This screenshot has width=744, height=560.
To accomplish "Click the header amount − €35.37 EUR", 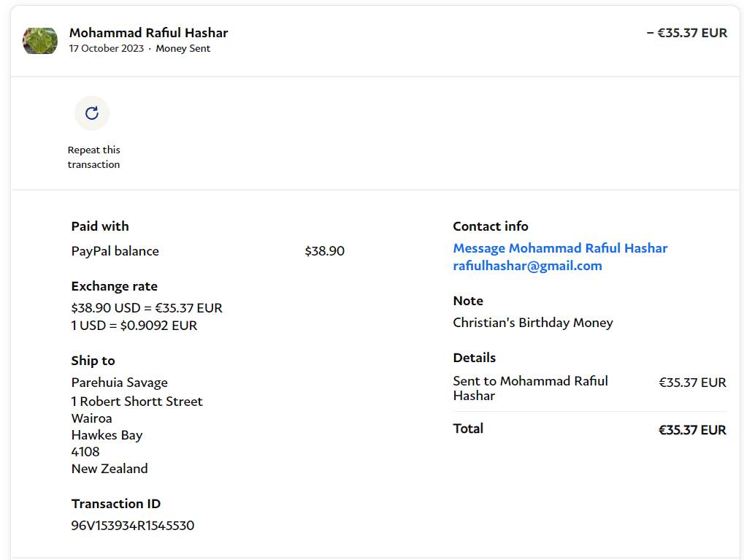I will pos(686,33).
